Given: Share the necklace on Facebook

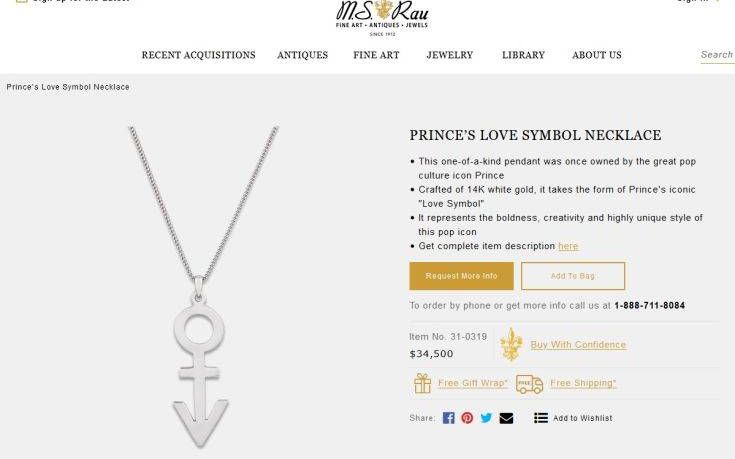Looking at the screenshot, I should click(448, 418).
